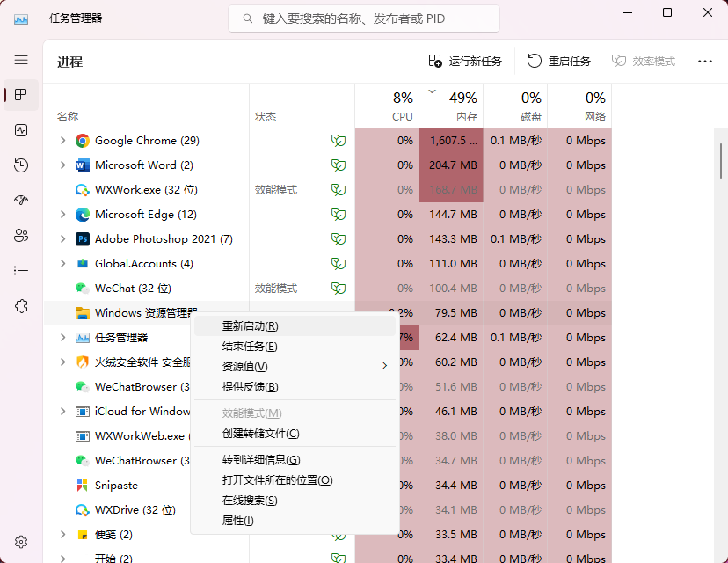The image size is (728, 563).
Task: Open the ellipsis more-options menu
Action: pos(707,61)
